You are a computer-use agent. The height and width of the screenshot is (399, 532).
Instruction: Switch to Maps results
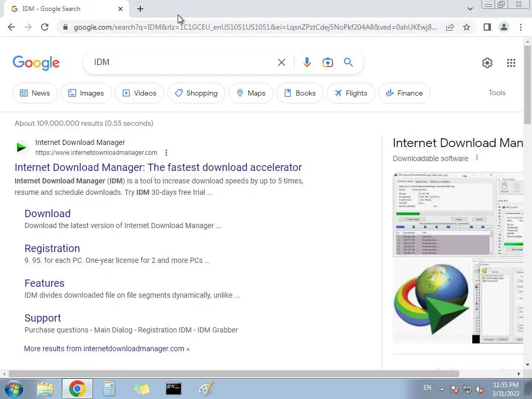pyautogui.click(x=251, y=93)
